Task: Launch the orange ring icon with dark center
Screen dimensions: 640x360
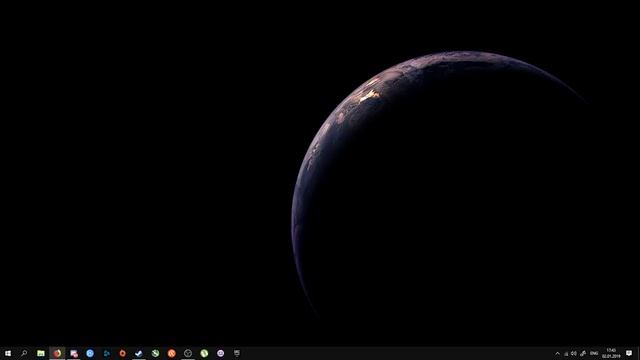Action: (122, 353)
